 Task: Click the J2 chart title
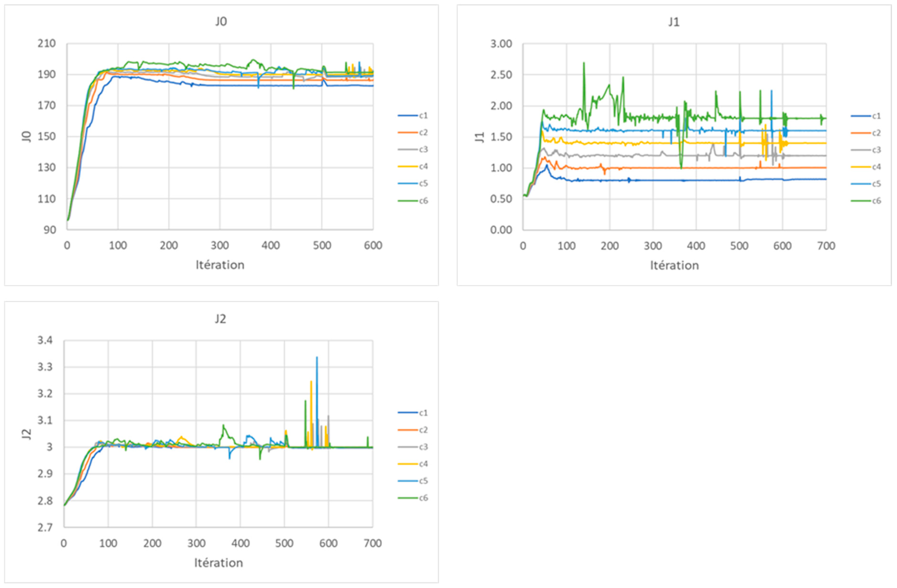point(220,319)
